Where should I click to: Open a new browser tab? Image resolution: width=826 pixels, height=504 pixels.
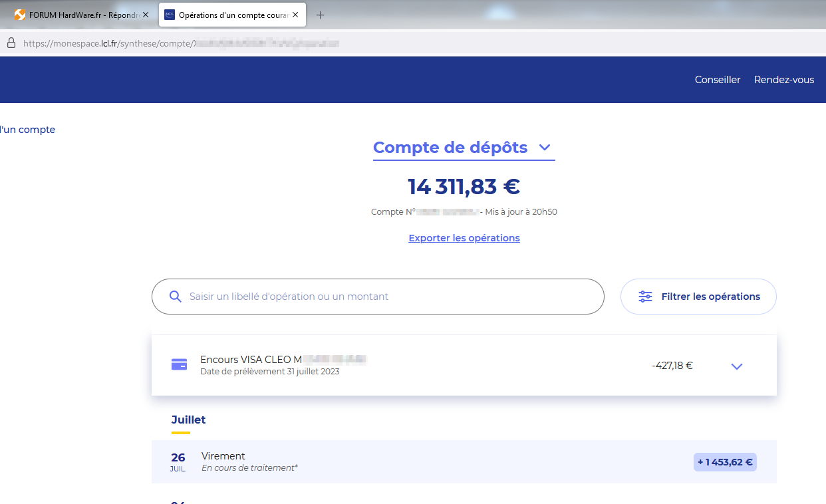pyautogui.click(x=320, y=15)
